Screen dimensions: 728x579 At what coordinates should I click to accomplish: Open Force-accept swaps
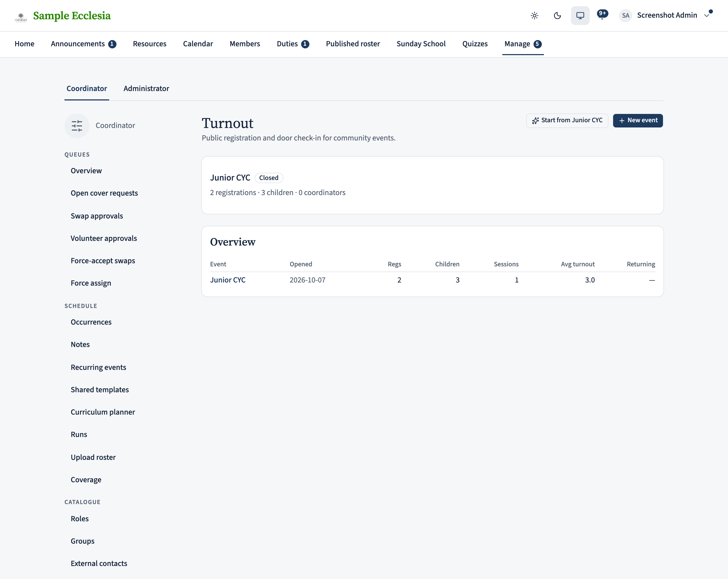(103, 261)
